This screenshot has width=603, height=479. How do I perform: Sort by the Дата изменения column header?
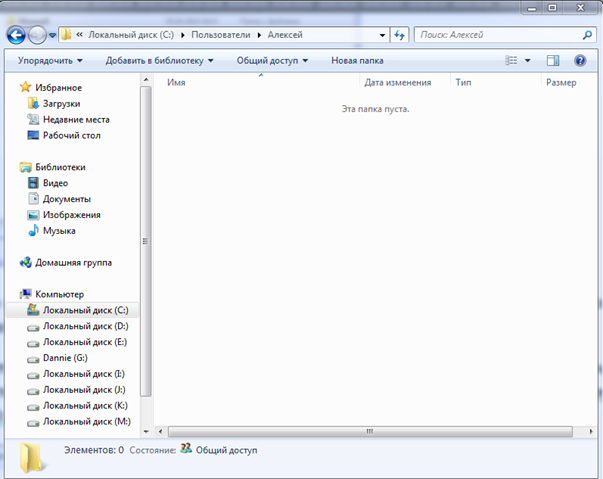(398, 82)
